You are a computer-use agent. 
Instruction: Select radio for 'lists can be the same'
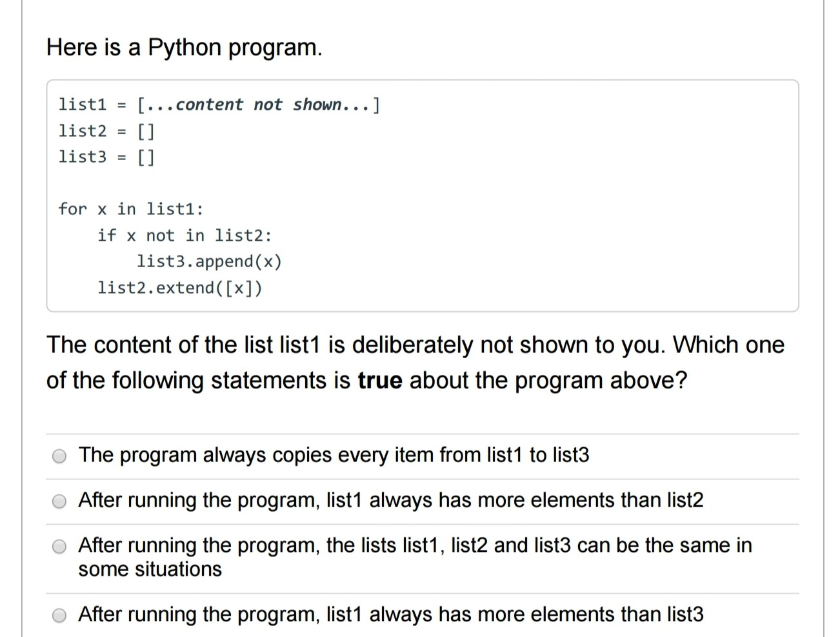coord(59,547)
